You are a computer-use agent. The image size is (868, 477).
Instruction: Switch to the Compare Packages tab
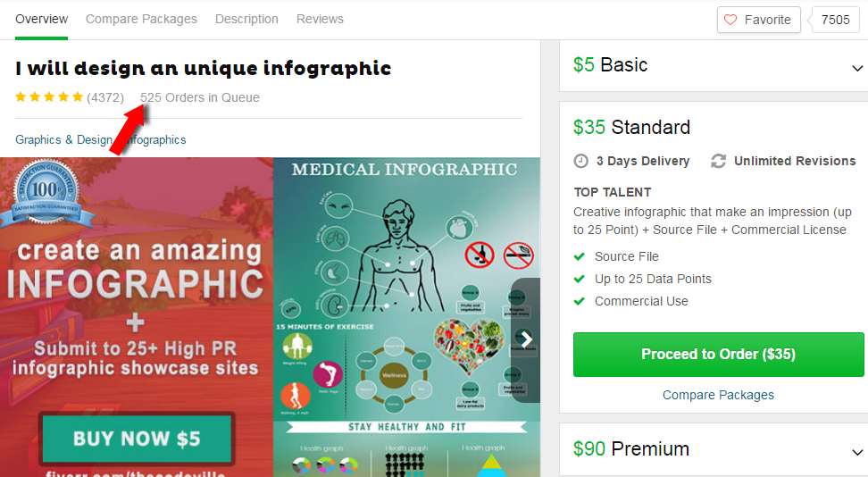141,19
